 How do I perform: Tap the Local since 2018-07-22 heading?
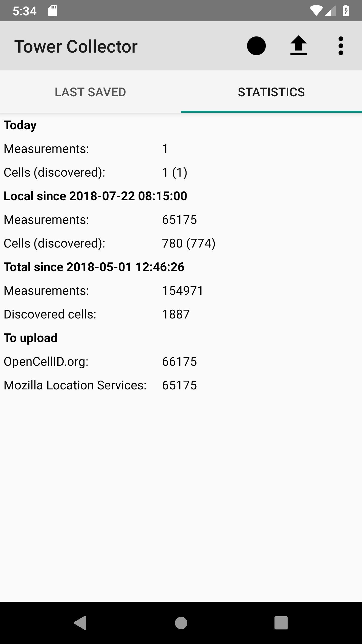95,196
